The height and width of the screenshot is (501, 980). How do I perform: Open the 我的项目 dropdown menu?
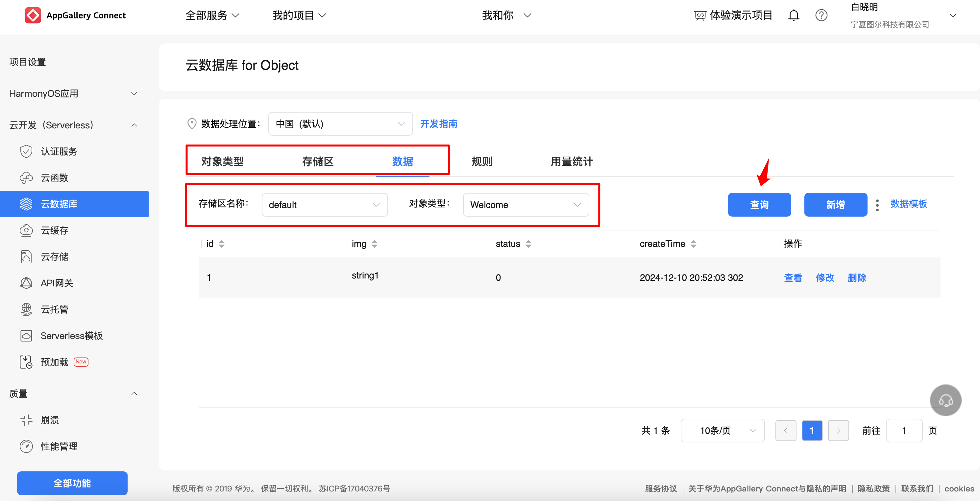point(299,15)
